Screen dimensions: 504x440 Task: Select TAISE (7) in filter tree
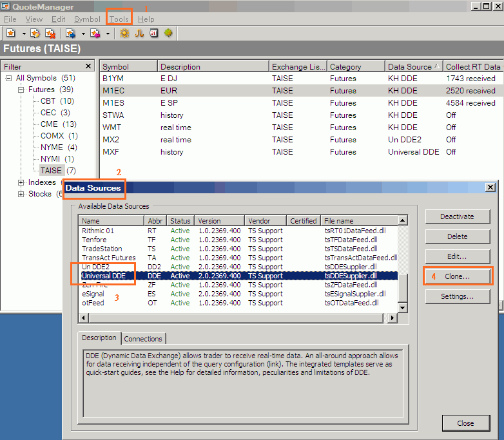[58, 170]
